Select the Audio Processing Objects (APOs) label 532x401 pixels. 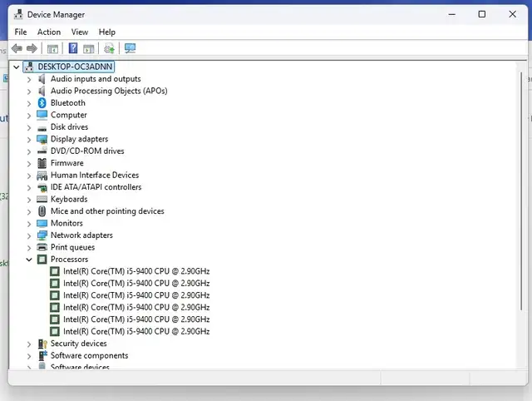tap(109, 91)
